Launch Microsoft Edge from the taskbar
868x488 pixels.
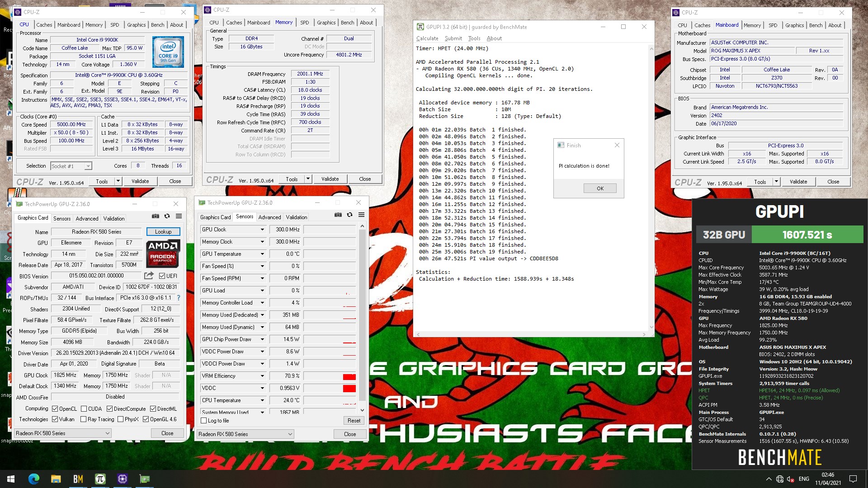33,479
